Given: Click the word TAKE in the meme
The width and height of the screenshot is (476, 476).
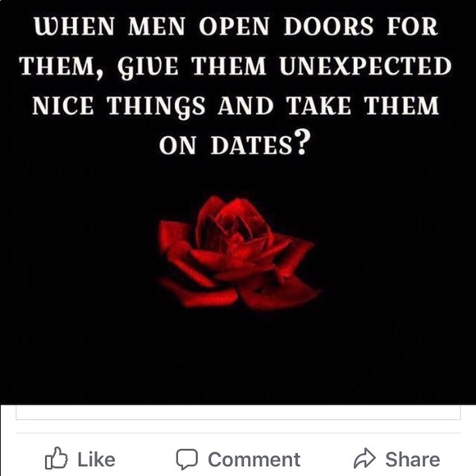Looking at the screenshot, I should click(x=318, y=106).
